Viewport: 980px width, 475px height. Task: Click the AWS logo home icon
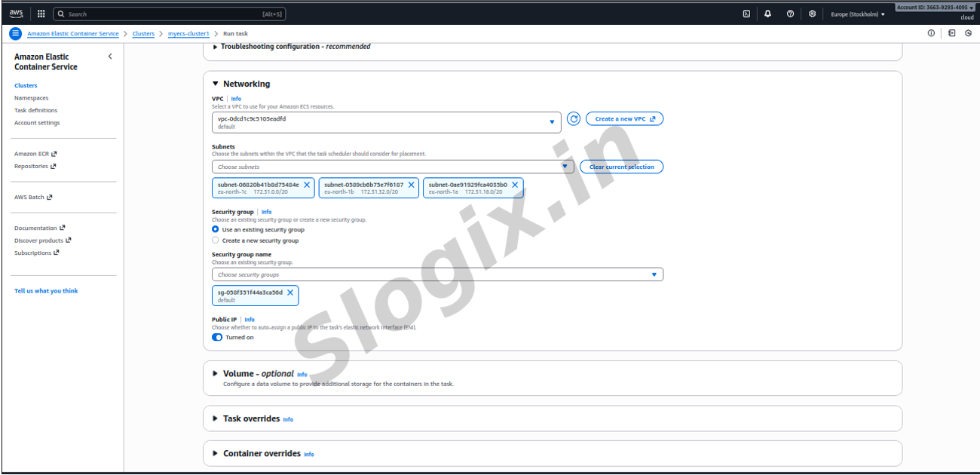tap(16, 14)
